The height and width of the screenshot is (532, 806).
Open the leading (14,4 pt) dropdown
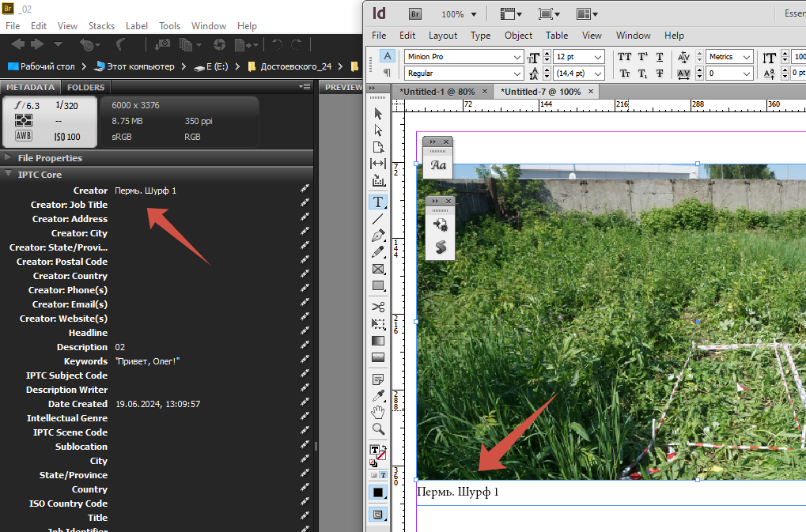(598, 74)
